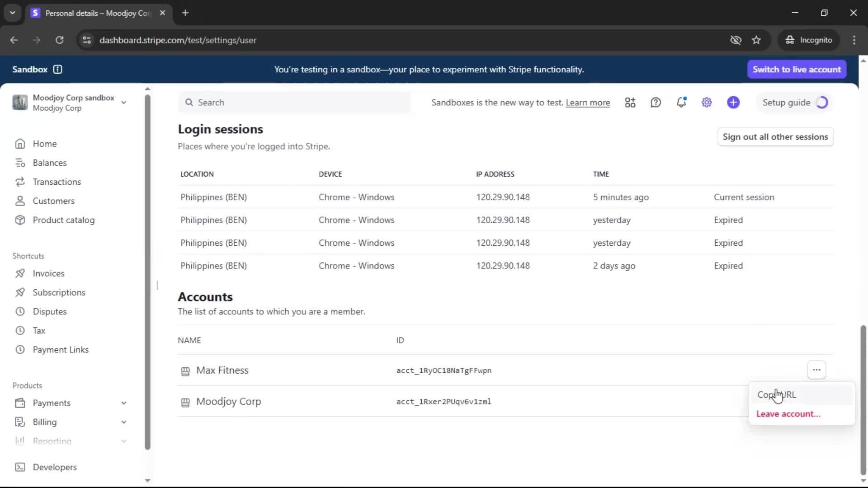
Task: Open the browser tab search dropdown
Action: coord(12,13)
